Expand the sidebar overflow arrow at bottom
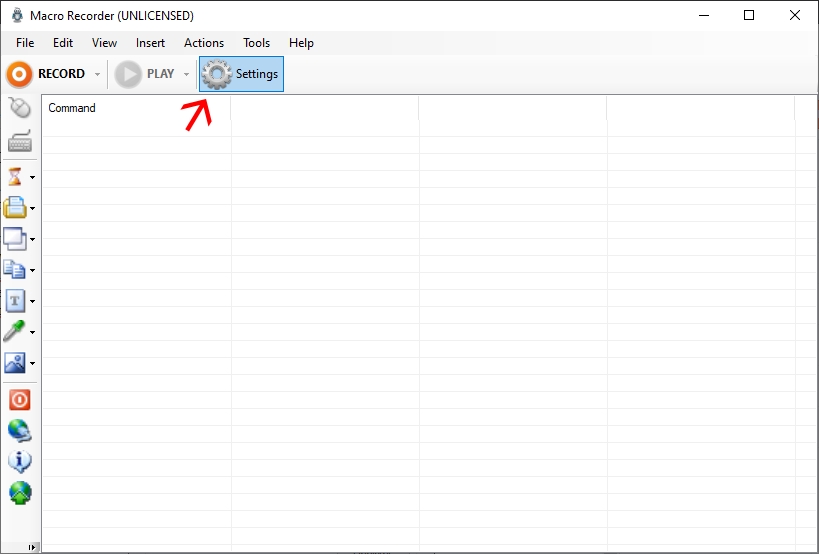 click(32, 547)
